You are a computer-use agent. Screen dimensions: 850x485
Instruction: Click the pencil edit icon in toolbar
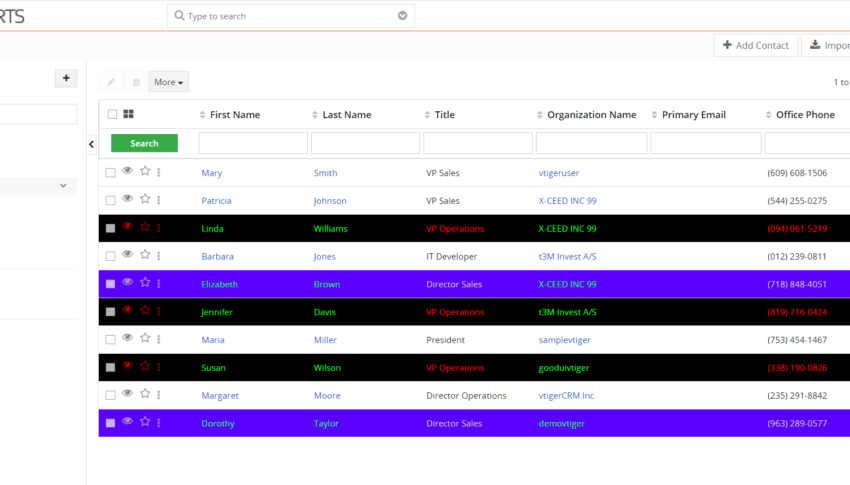click(111, 82)
